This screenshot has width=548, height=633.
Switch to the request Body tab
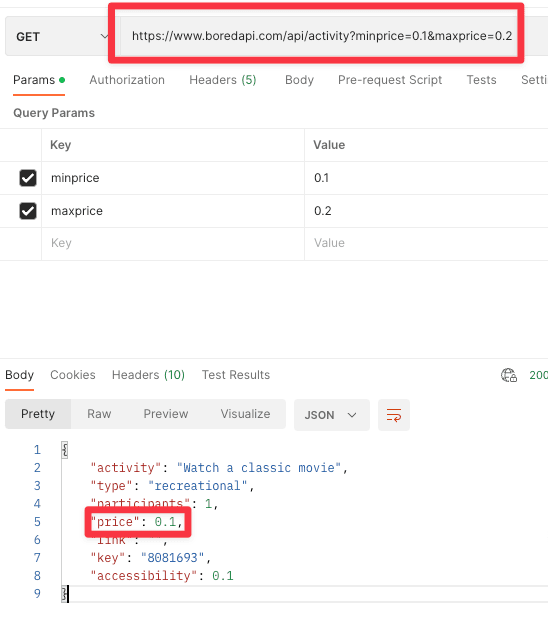pos(299,80)
